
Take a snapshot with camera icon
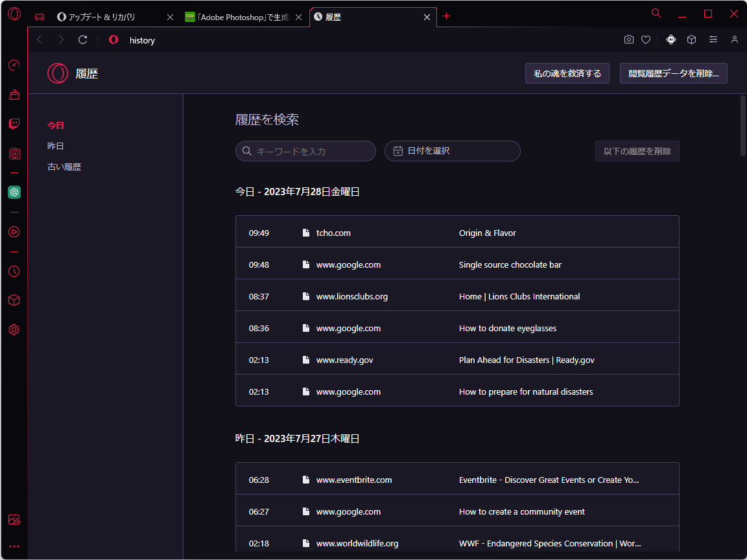point(629,40)
